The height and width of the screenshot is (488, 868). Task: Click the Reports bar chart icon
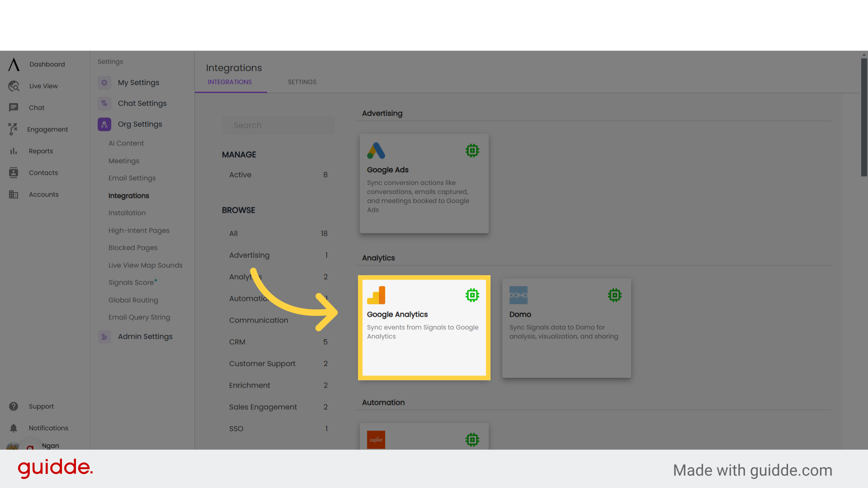(x=14, y=151)
